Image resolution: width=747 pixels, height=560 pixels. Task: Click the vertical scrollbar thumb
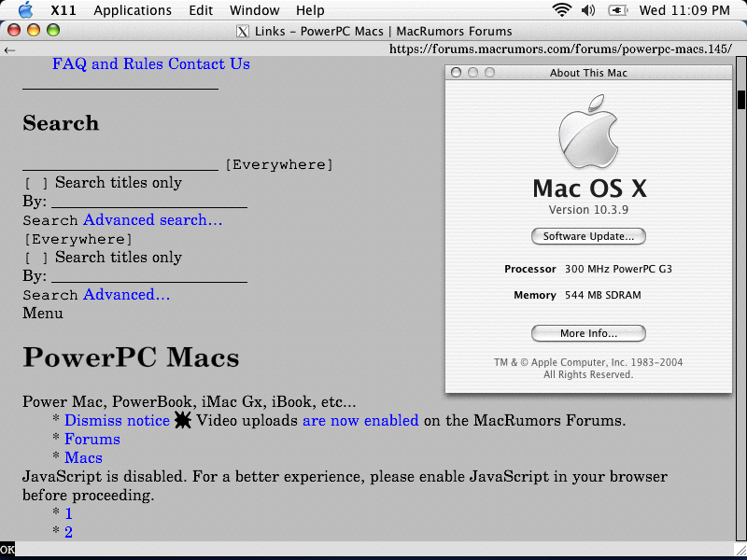click(741, 100)
